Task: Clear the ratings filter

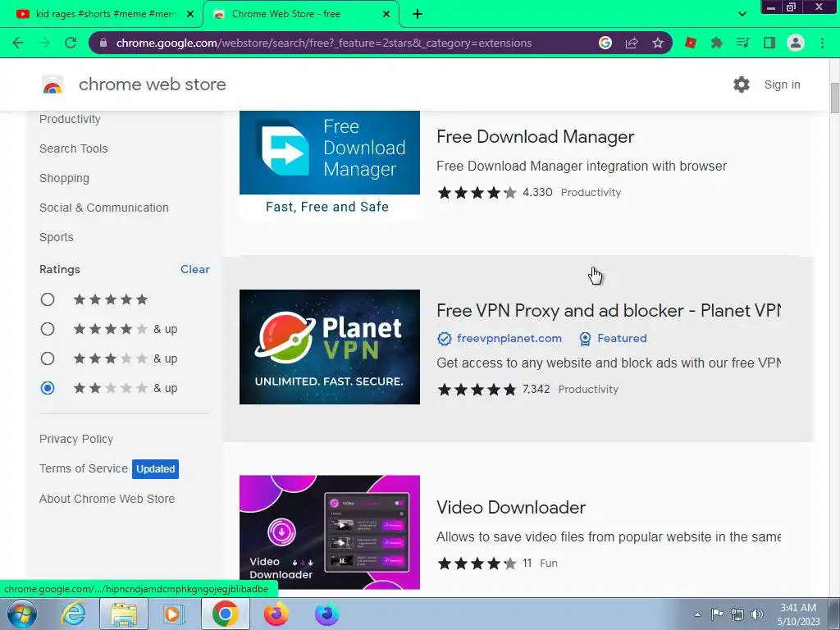Action: pos(195,269)
